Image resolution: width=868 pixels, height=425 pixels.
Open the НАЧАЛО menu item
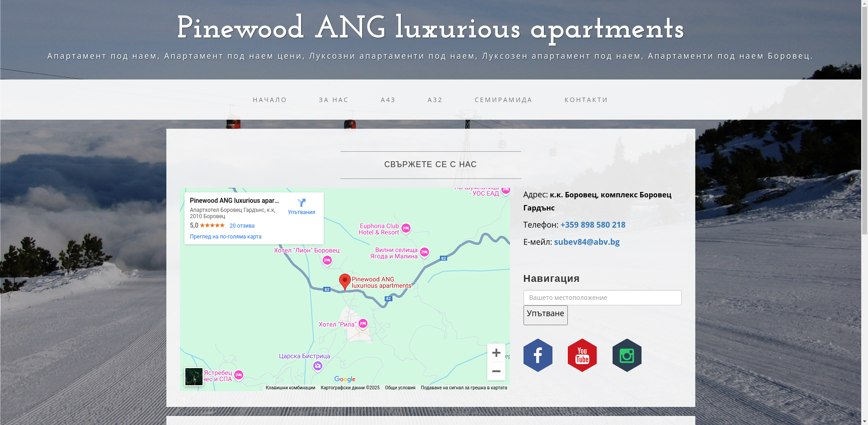(269, 100)
